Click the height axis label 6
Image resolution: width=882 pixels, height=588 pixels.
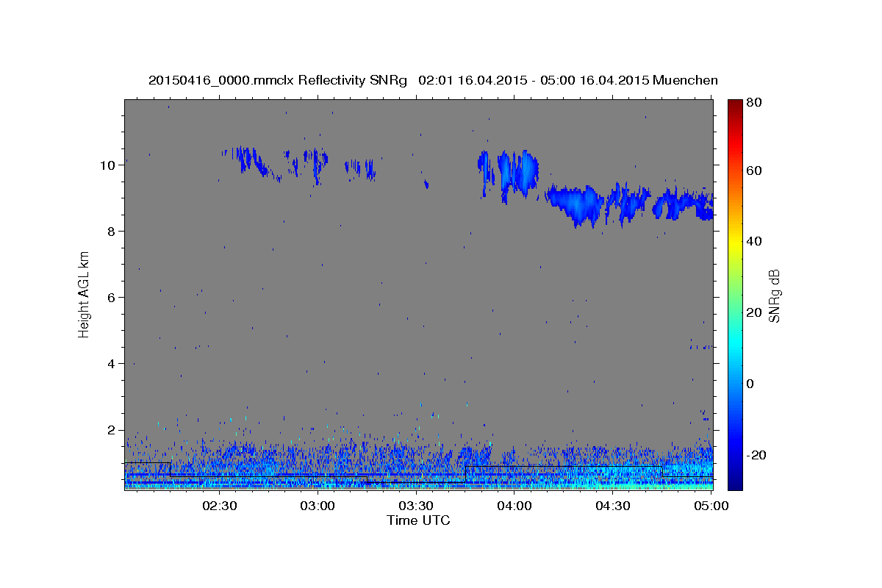point(111,297)
